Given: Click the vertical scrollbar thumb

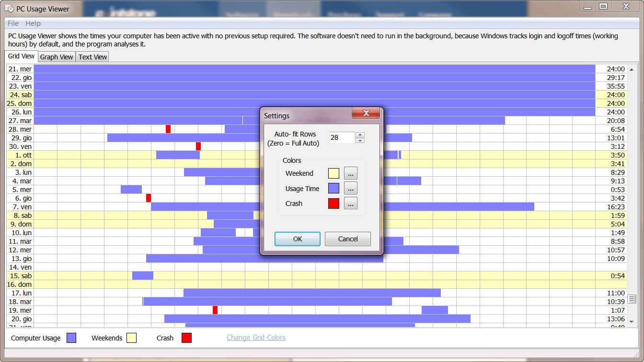Looking at the screenshot, I should pyautogui.click(x=632, y=299).
